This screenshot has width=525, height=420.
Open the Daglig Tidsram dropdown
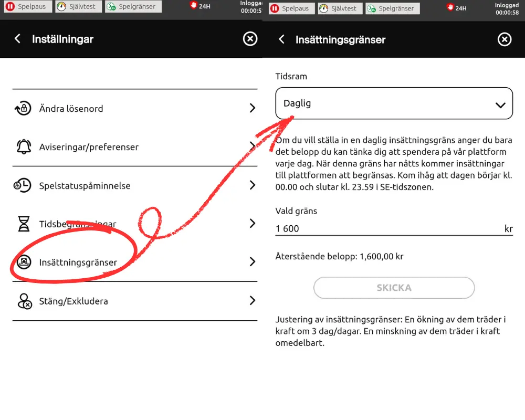(394, 103)
